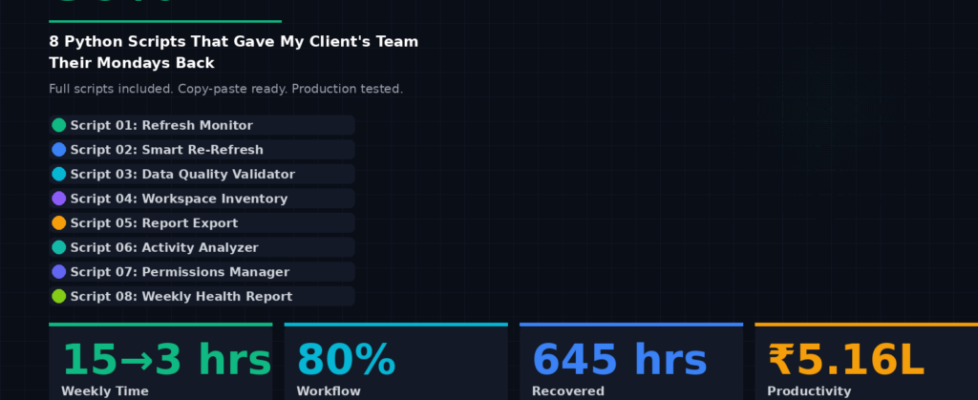
Task: Click the lime dot beside Script 08
Action: tap(59, 296)
